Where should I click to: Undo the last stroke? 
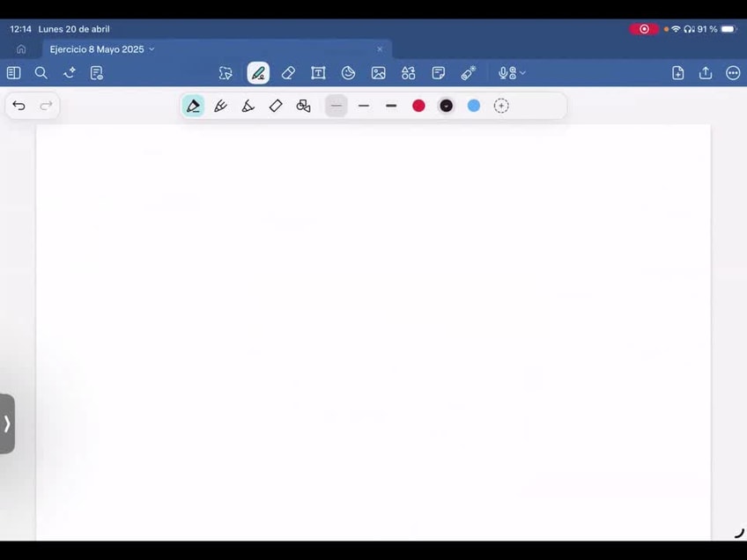pyautogui.click(x=18, y=106)
